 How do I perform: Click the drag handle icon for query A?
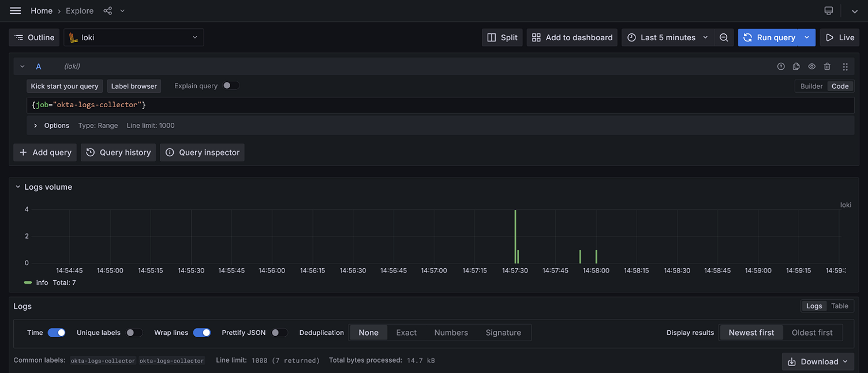coord(845,67)
